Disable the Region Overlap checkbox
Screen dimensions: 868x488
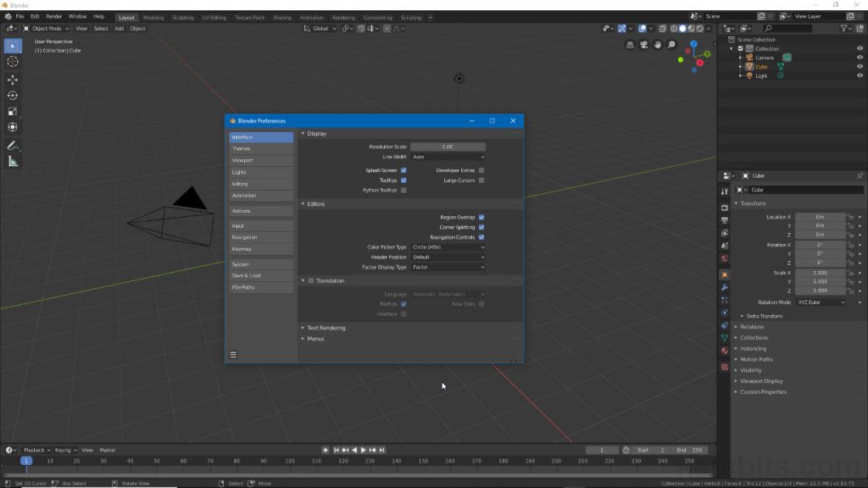pyautogui.click(x=481, y=215)
